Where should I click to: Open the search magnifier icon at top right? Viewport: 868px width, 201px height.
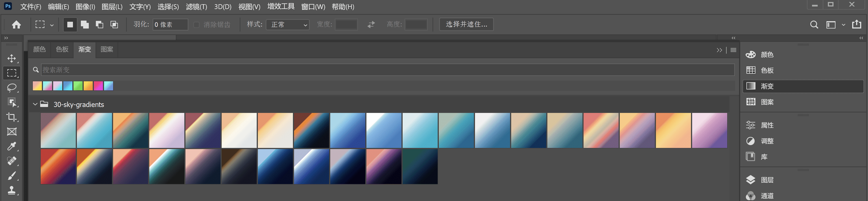coord(814,25)
